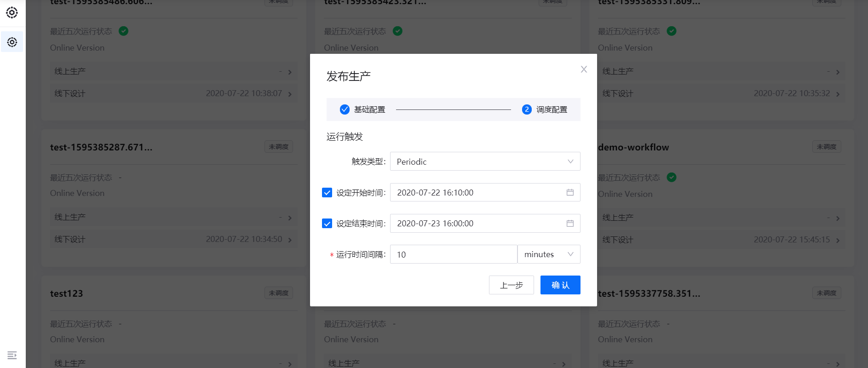Open the test123 workflow title
Viewport: 868px width, 368px height.
point(66,293)
